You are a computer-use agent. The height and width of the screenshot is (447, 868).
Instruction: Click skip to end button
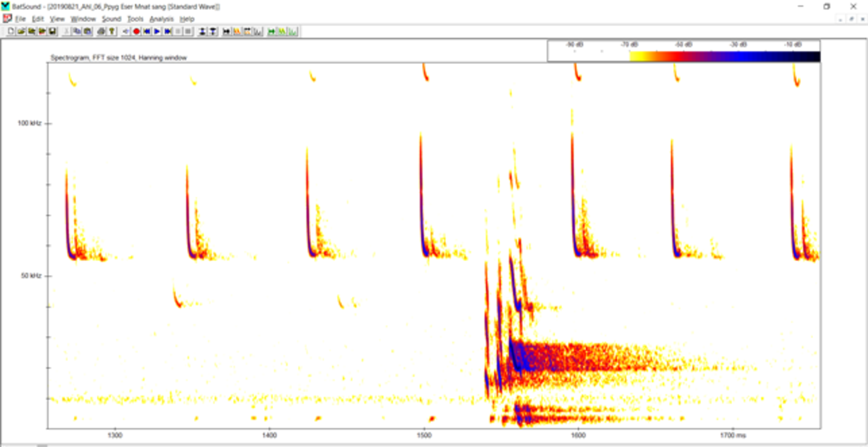[x=167, y=32]
